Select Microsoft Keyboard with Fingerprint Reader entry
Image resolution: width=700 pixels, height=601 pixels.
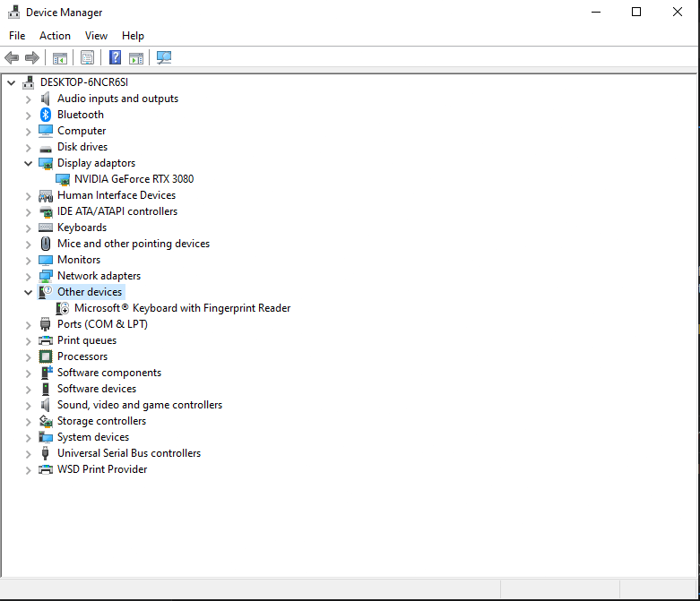tap(182, 308)
